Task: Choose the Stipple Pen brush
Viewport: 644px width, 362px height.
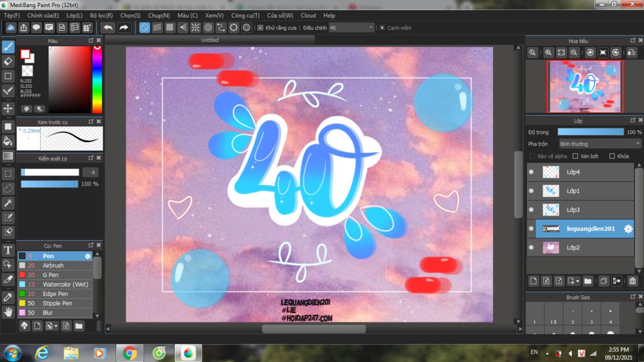Action: [55, 304]
